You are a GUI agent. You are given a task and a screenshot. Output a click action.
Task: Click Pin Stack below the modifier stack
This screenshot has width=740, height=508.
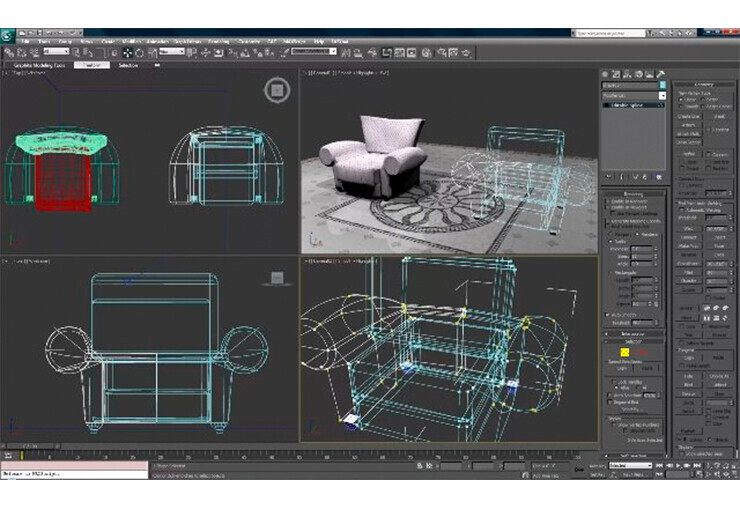click(607, 177)
